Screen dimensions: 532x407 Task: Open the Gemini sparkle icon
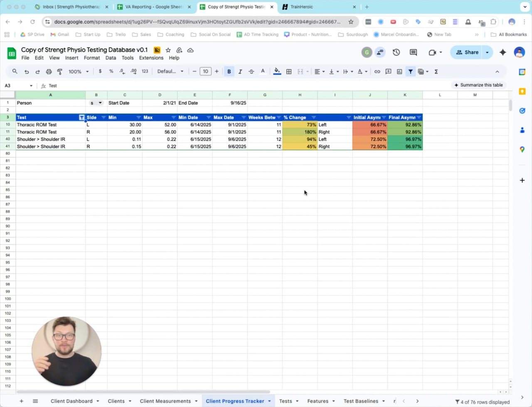[503, 52]
